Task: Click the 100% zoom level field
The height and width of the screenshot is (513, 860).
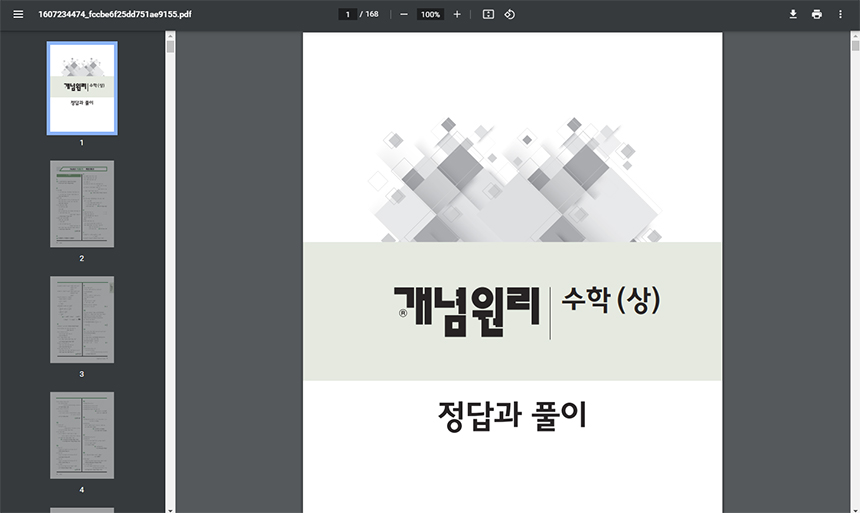Action: (x=431, y=14)
